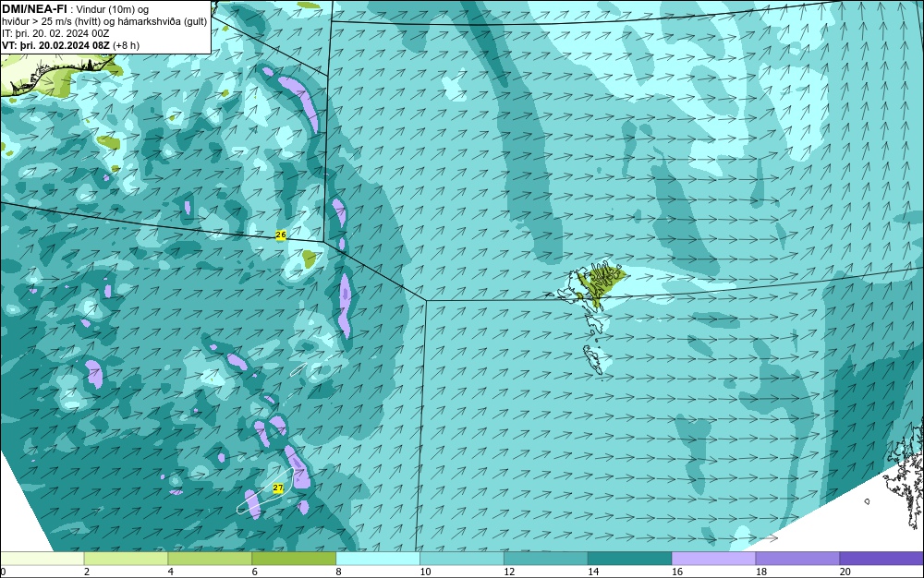Click the yellow gust marker labeled 27
924x578 pixels.
click(x=279, y=488)
